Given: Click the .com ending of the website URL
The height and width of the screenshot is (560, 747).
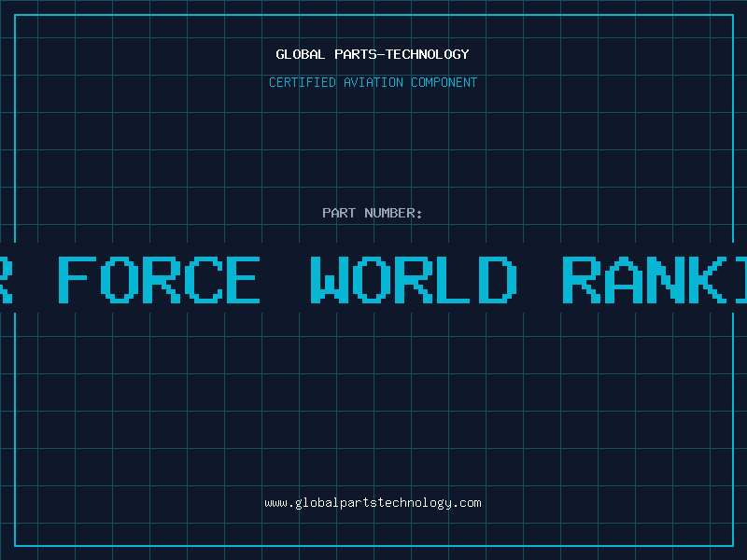Looking at the screenshot, I should coord(467,502).
